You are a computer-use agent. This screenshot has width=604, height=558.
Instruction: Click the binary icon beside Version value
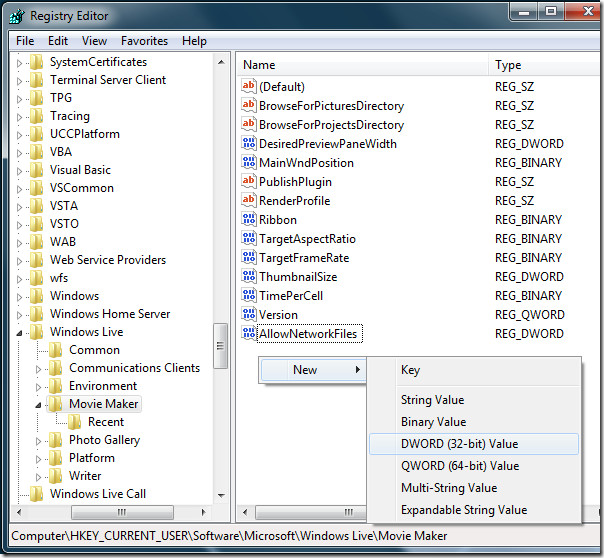(x=249, y=314)
